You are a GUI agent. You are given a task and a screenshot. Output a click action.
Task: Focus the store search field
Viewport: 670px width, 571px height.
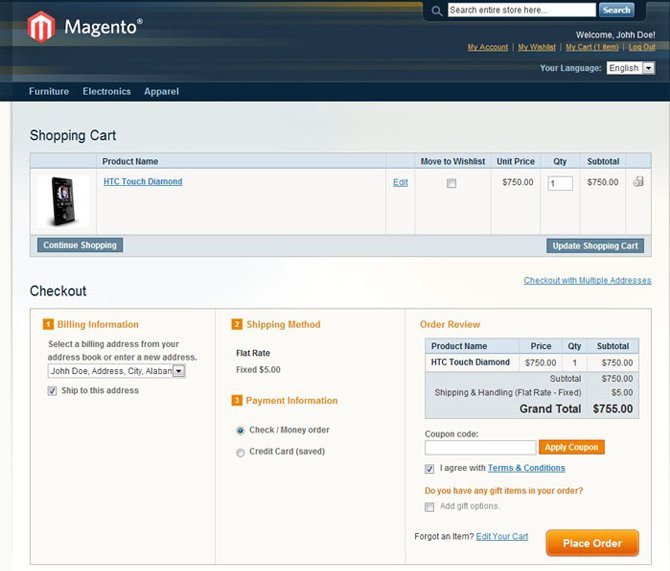click(522, 10)
